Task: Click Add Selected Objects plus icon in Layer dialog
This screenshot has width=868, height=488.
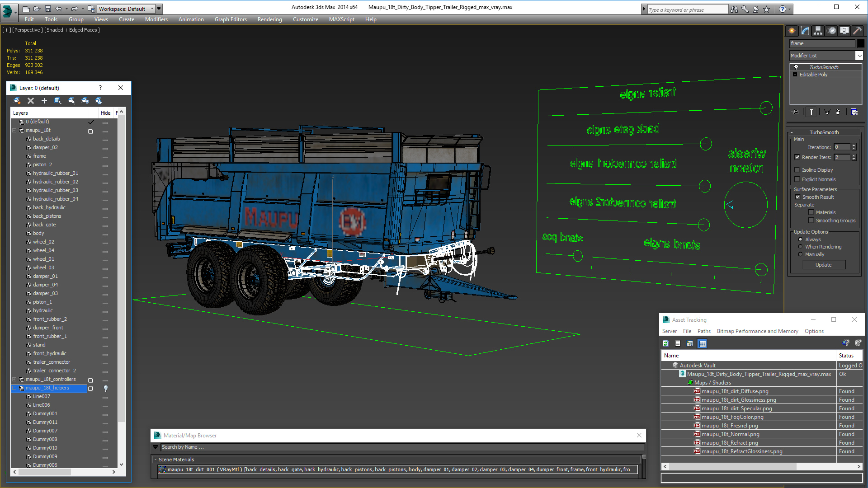Action: coord(44,101)
